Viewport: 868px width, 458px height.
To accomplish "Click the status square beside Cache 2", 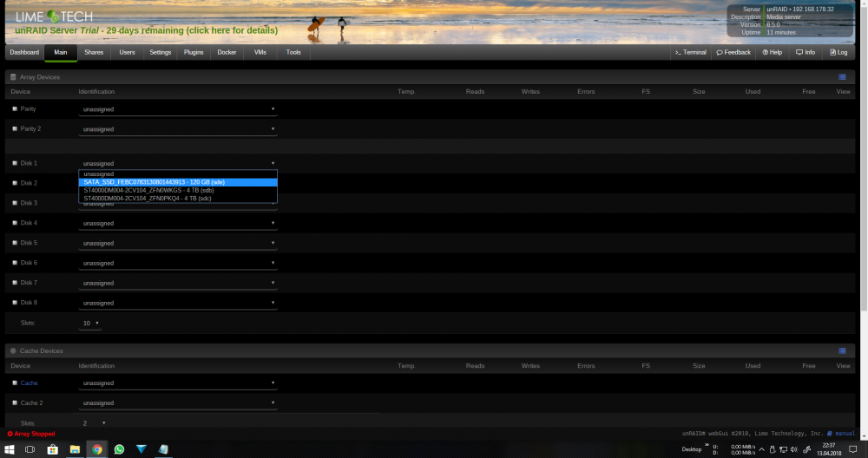I will click(x=15, y=402).
